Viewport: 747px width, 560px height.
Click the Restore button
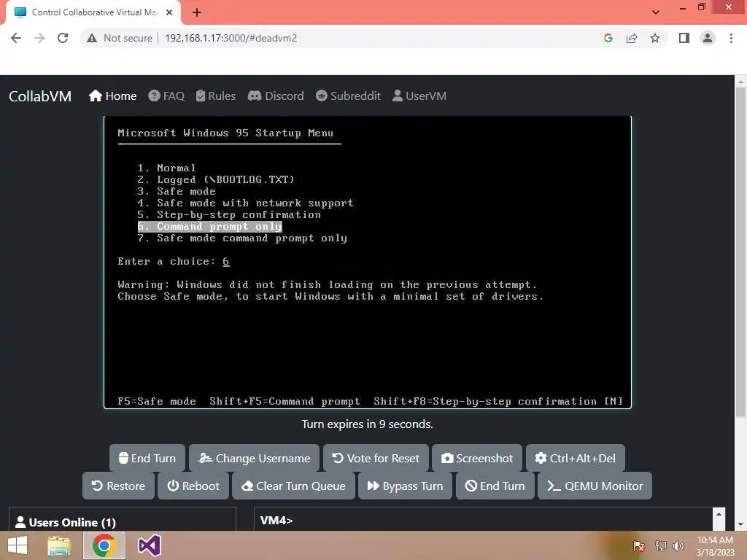pyautogui.click(x=118, y=486)
